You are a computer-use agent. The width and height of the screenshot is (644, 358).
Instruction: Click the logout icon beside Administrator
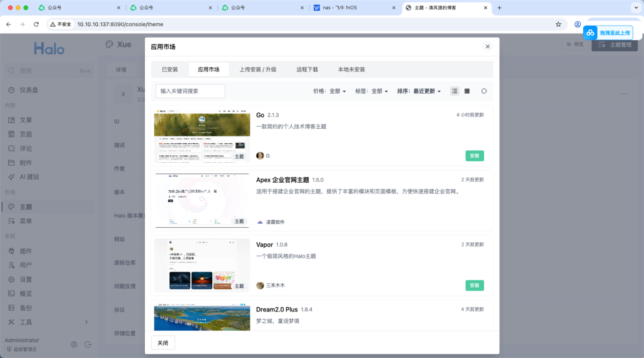(88, 344)
